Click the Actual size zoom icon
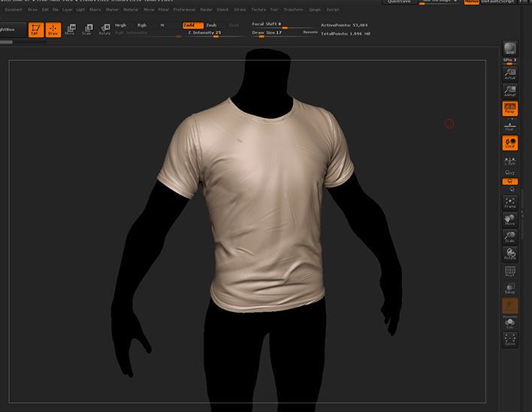This screenshot has height=412, width=532. [509, 74]
